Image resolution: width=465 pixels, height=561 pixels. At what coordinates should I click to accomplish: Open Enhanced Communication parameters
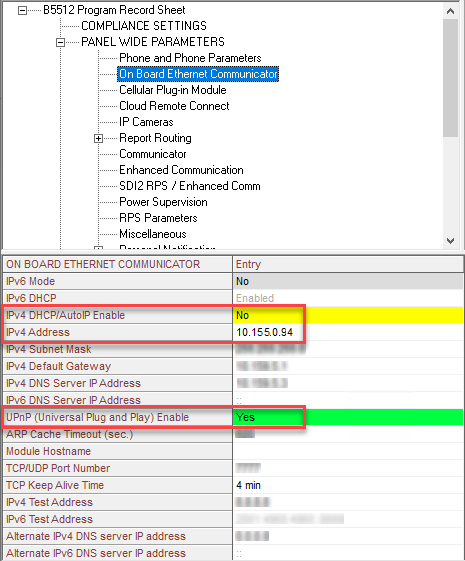pyautogui.click(x=181, y=170)
